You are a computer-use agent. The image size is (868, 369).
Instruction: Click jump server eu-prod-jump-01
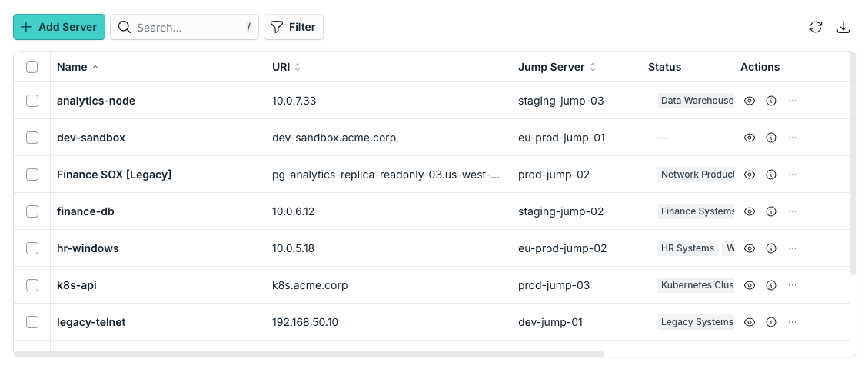click(562, 138)
